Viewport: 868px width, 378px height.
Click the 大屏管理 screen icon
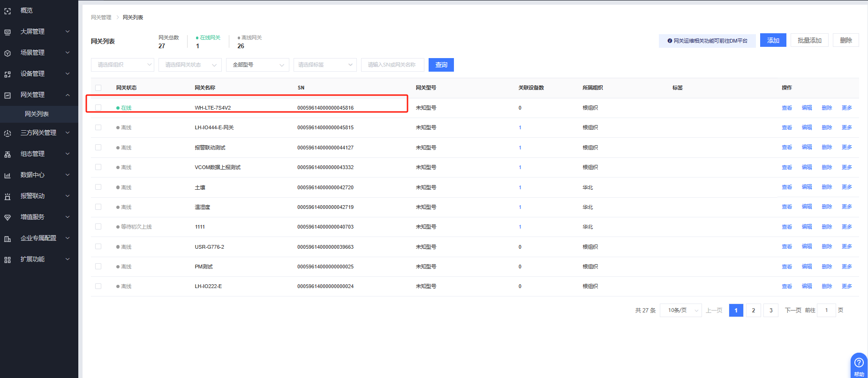click(8, 32)
